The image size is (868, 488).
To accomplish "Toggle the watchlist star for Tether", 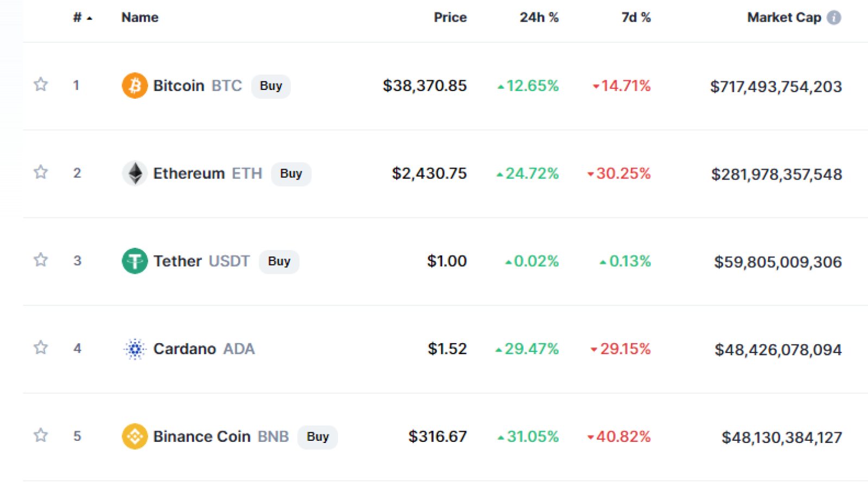I will click(x=41, y=260).
